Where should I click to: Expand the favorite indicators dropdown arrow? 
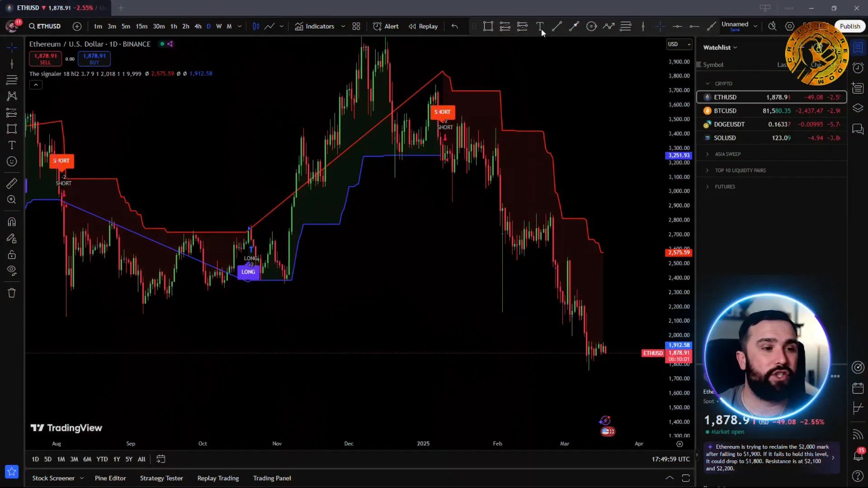pos(343,26)
